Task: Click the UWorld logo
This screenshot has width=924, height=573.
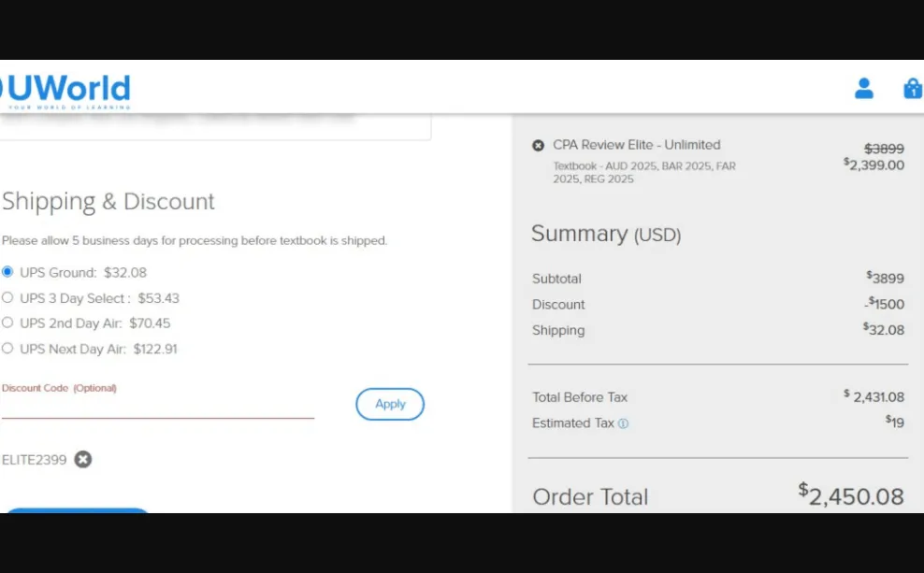Action: point(67,91)
